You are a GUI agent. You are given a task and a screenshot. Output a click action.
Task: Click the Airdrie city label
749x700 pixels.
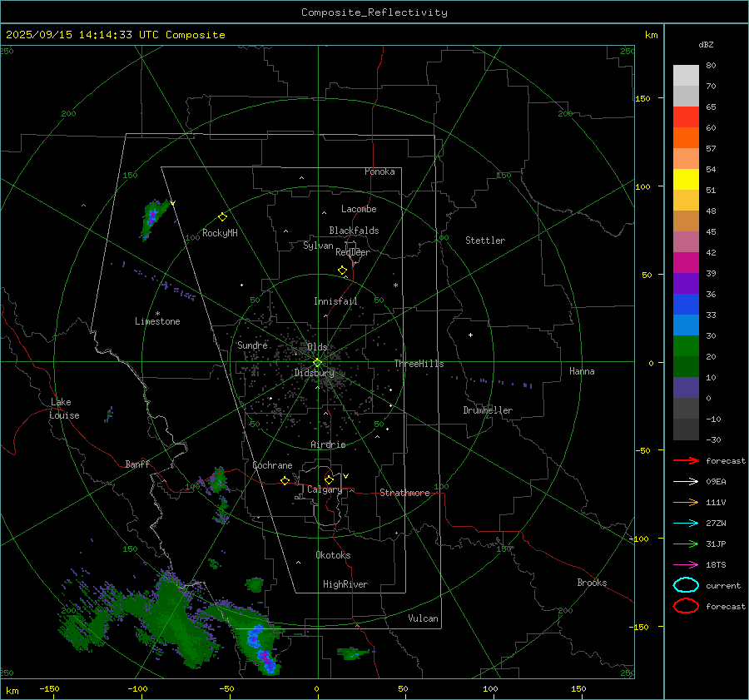(x=328, y=444)
